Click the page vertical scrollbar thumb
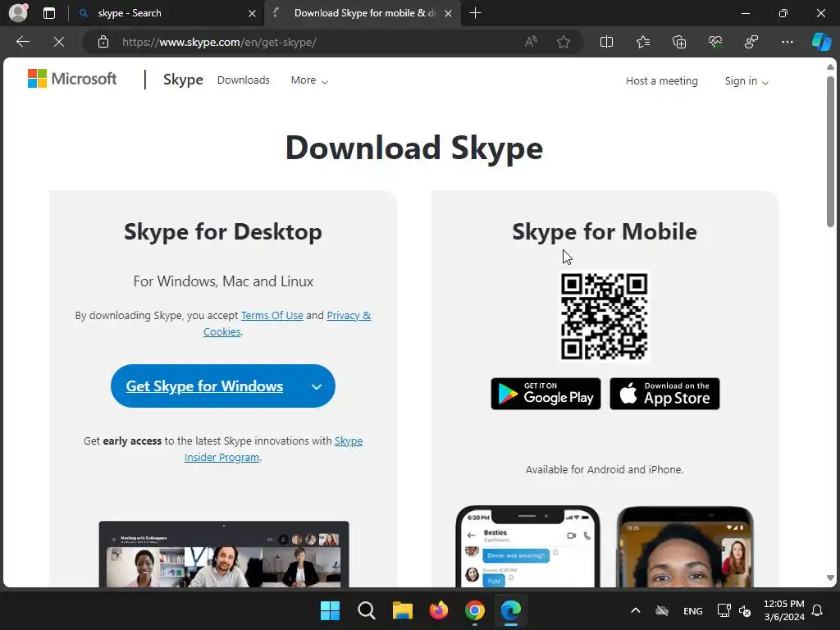840x630 pixels. pos(830,152)
